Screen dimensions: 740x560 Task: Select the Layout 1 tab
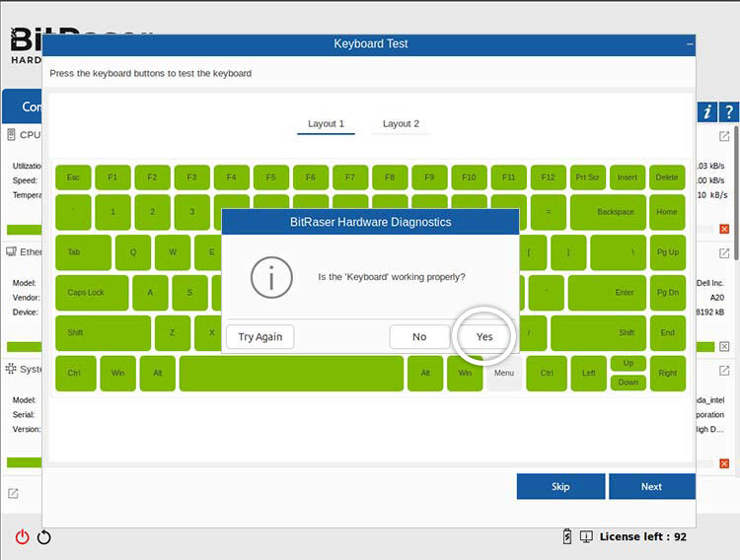click(x=326, y=124)
